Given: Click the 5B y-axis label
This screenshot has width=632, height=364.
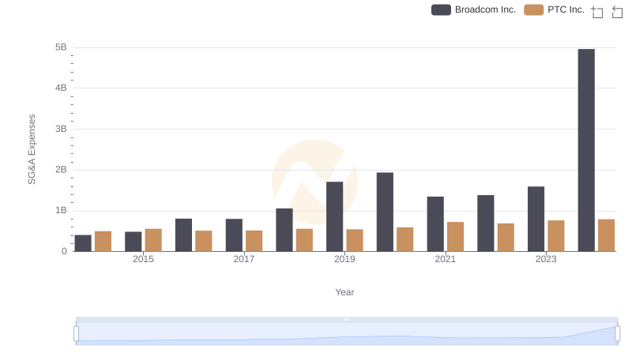Looking at the screenshot, I should [x=61, y=47].
